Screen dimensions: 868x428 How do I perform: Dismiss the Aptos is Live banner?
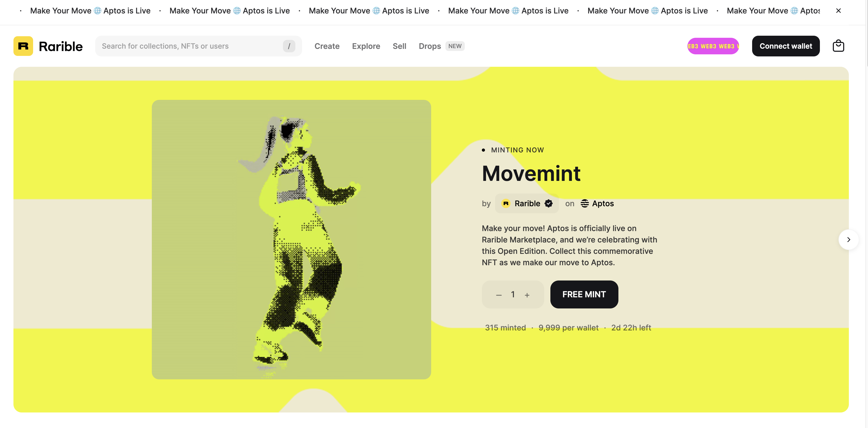(838, 11)
